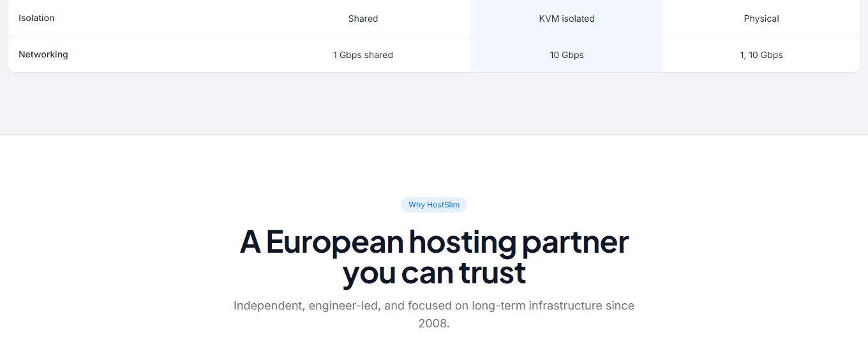Select the "KVM isolated" cell
This screenshot has width=868, height=351.
click(567, 19)
